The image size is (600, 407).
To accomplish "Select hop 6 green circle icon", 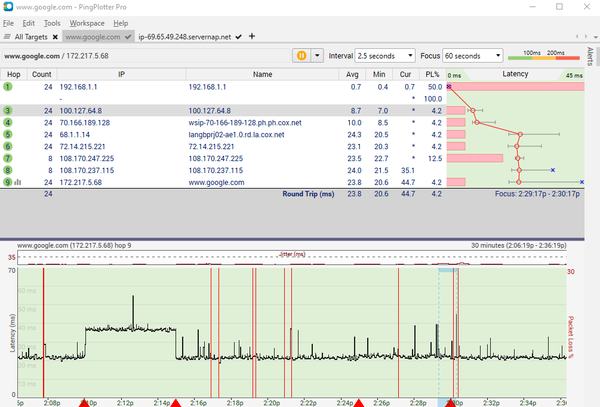I will (x=8, y=146).
